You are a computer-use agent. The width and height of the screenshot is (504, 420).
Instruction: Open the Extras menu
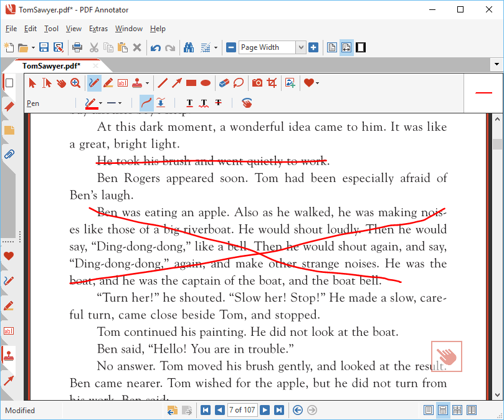pyautogui.click(x=98, y=29)
